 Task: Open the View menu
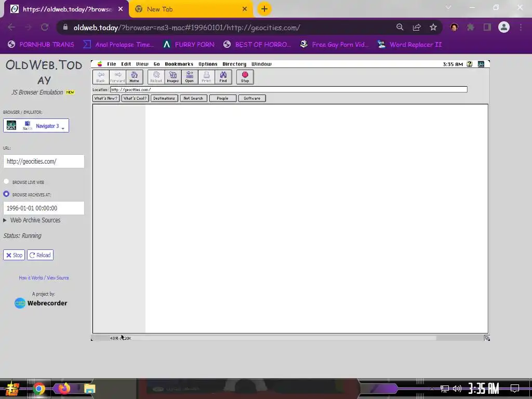[142, 64]
